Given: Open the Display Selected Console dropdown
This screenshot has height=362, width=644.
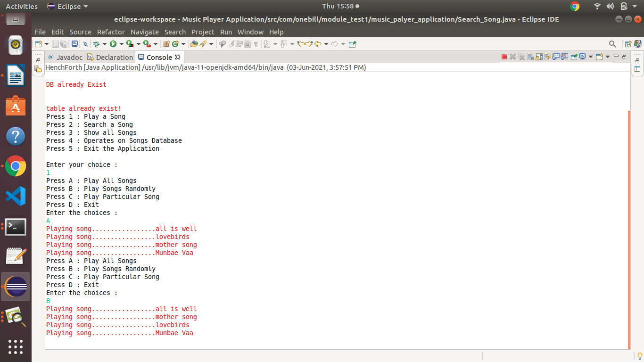Looking at the screenshot, I should [x=591, y=57].
